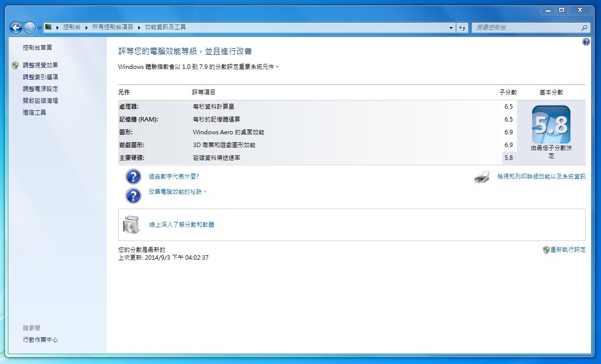
Task: Click 這些數字代表什麼? link
Action: (x=174, y=177)
